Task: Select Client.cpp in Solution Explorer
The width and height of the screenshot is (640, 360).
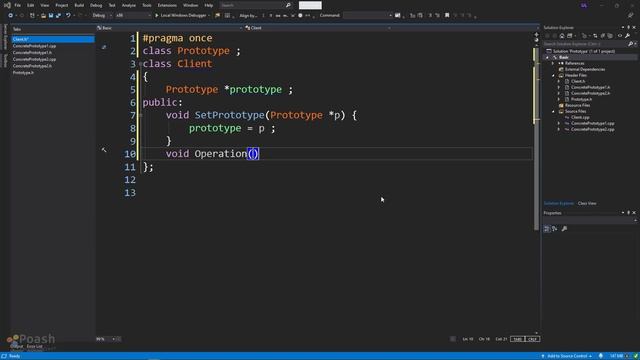Action: click(580, 117)
